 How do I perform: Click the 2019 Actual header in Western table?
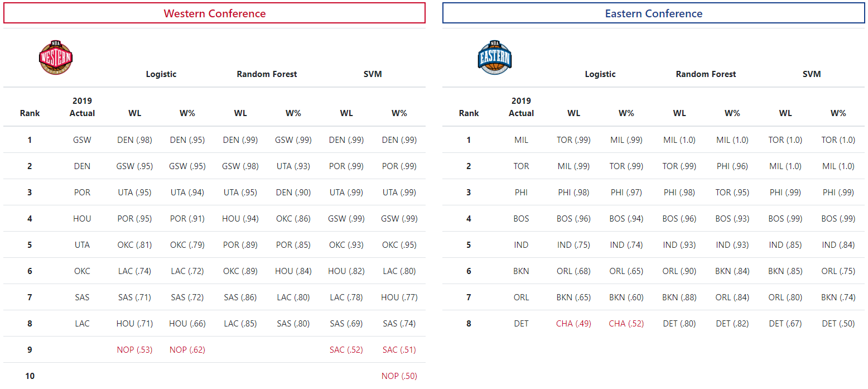coord(82,107)
